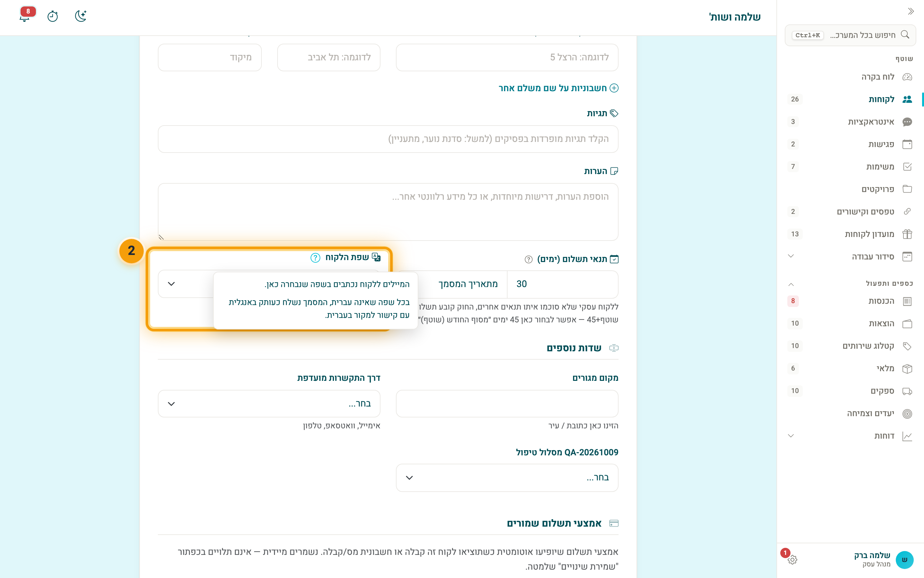The width and height of the screenshot is (924, 578).
Task: Open the notifications bell icon
Action: tap(25, 16)
